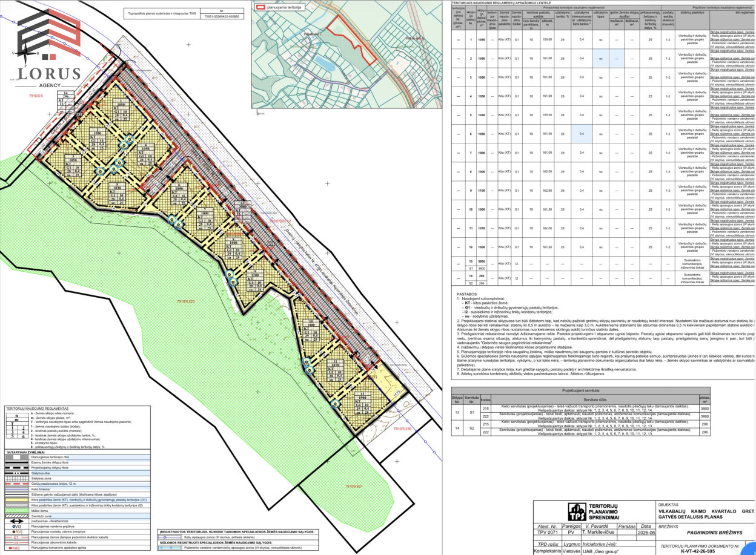Select the NVĮ wastewater treatment legend symbol
Screen dimensions: 756x555
click(17, 531)
